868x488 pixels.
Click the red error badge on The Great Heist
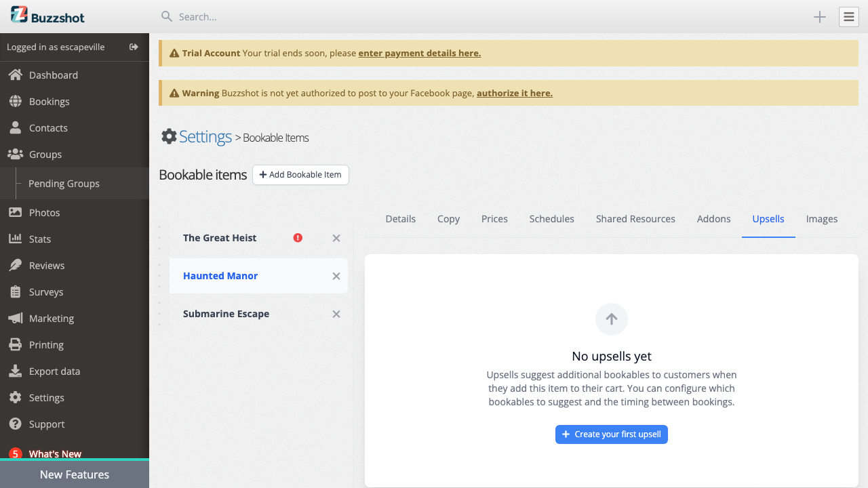coord(298,237)
